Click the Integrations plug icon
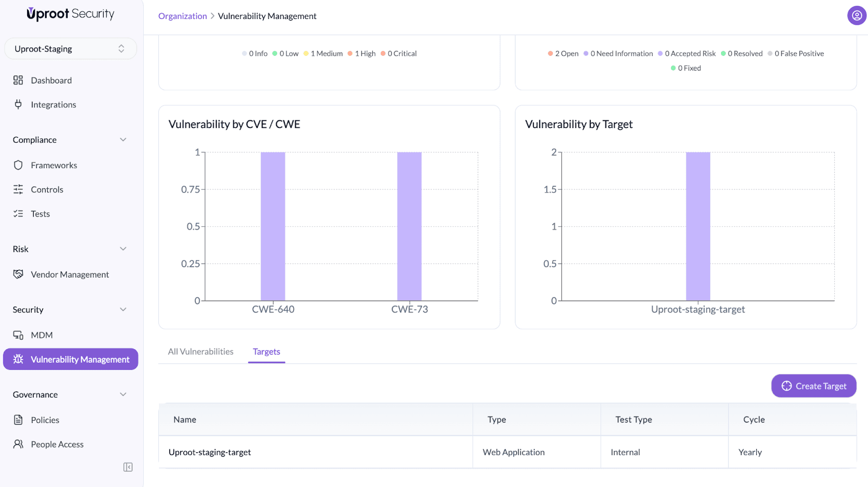Image resolution: width=868 pixels, height=487 pixels. [x=18, y=104]
